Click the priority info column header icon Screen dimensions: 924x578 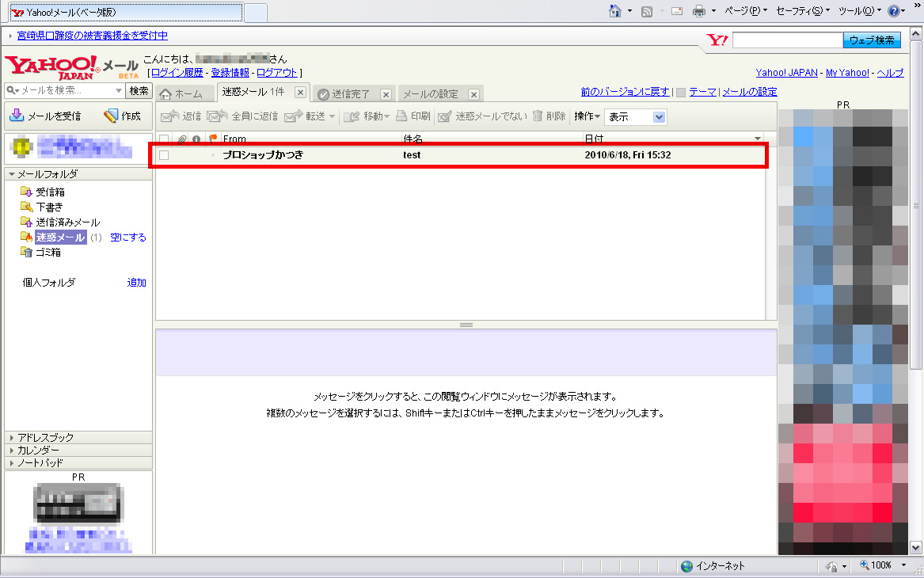pos(196,139)
